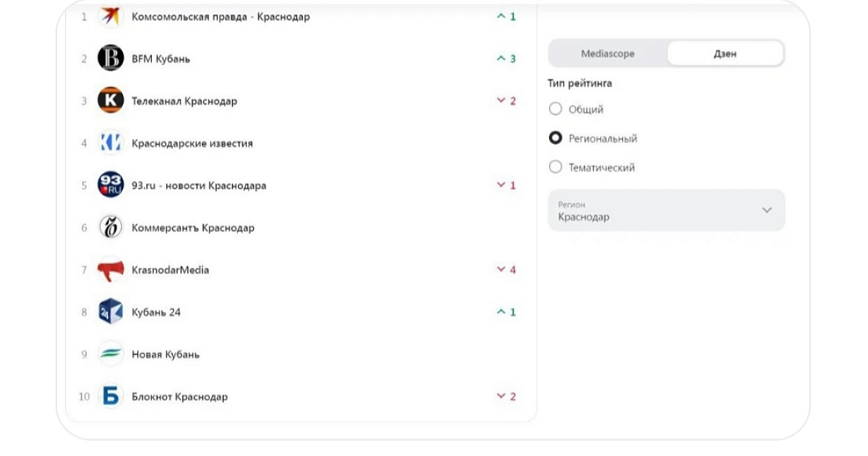Open the Коммерсантъ Краснодар link
The width and height of the screenshot is (868, 456).
coord(193,228)
